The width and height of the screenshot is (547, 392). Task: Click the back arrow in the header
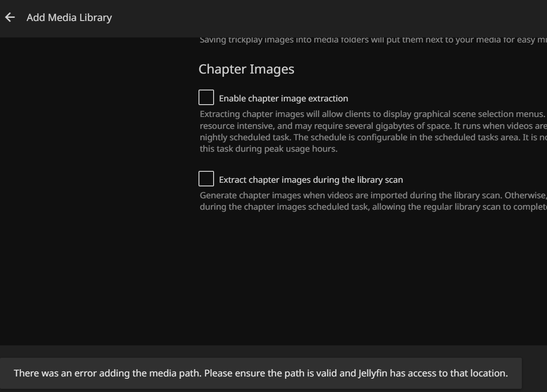click(10, 18)
